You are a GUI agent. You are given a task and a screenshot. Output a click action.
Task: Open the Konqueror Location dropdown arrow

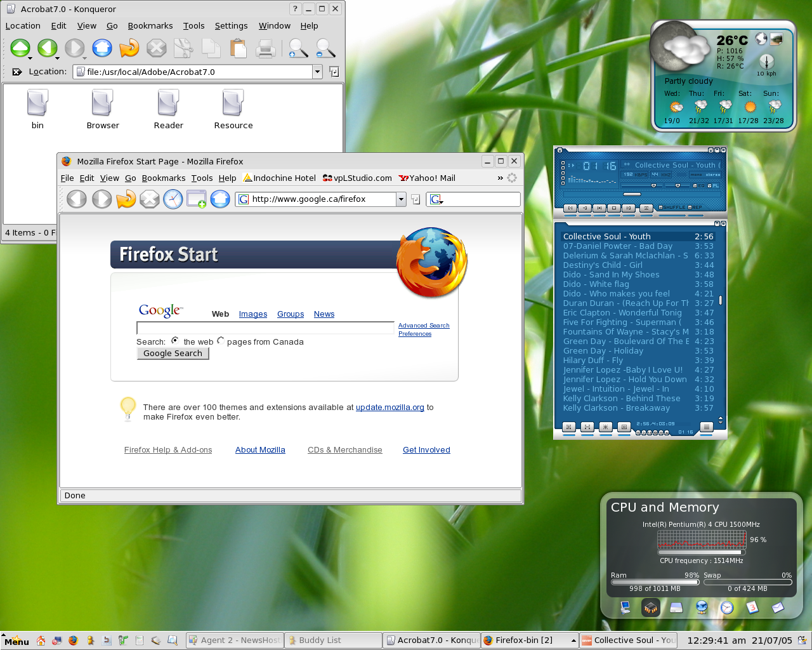pyautogui.click(x=317, y=72)
